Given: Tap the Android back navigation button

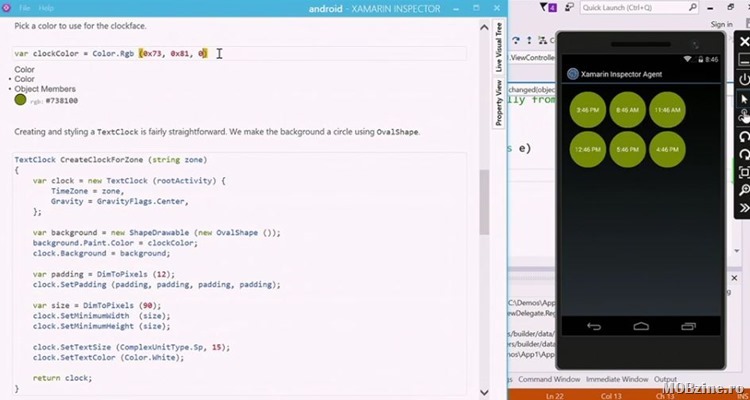Looking at the screenshot, I should tap(594, 326).
